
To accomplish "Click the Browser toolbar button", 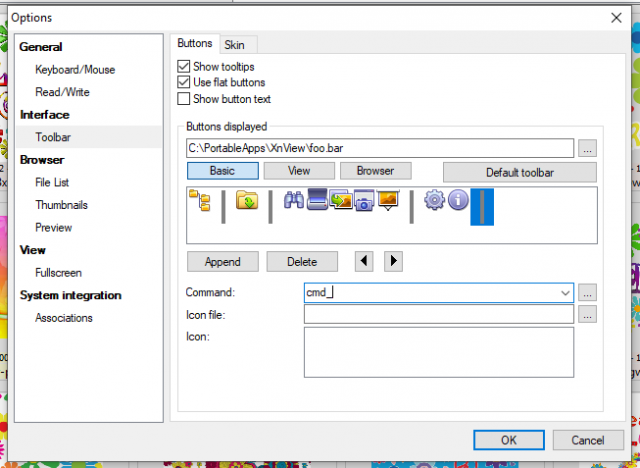I will tap(376, 171).
